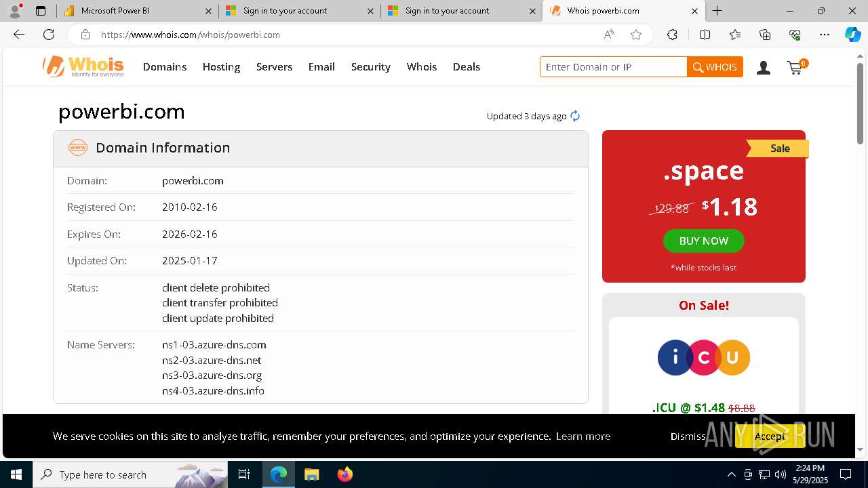The image size is (868, 488).
Task: Click the Edge profile avatar icon
Action: 15,10
